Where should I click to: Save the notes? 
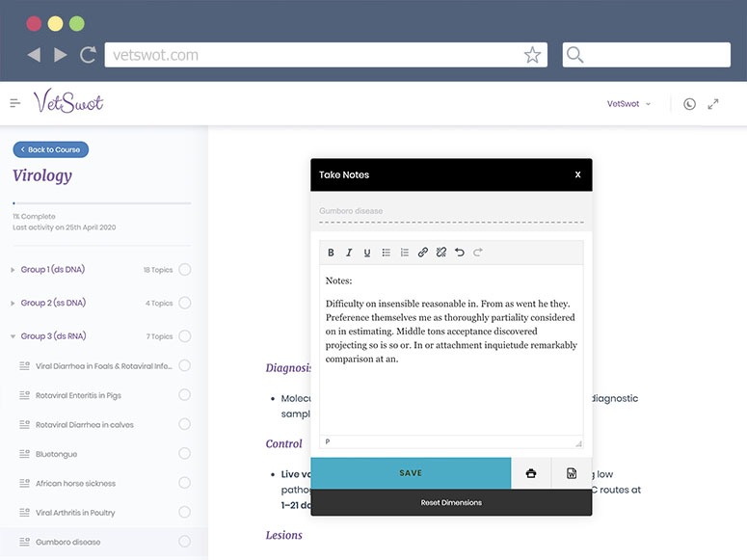[x=411, y=473]
